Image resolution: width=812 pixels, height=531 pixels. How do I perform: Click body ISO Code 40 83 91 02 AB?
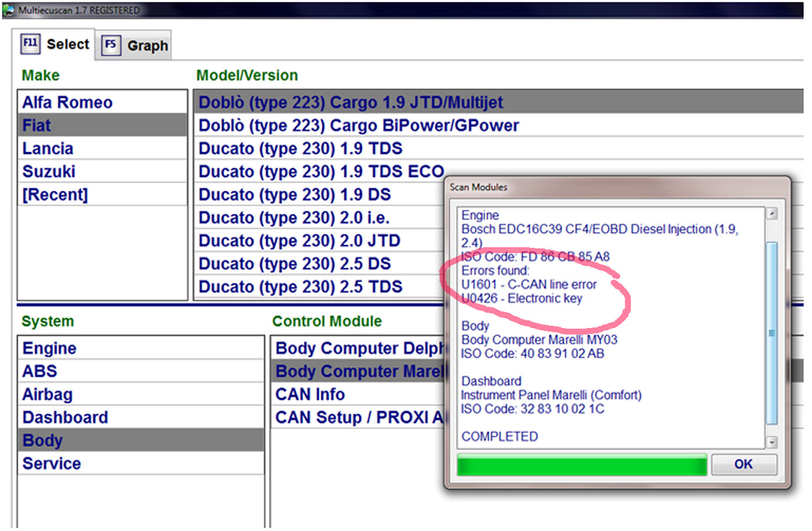533,353
